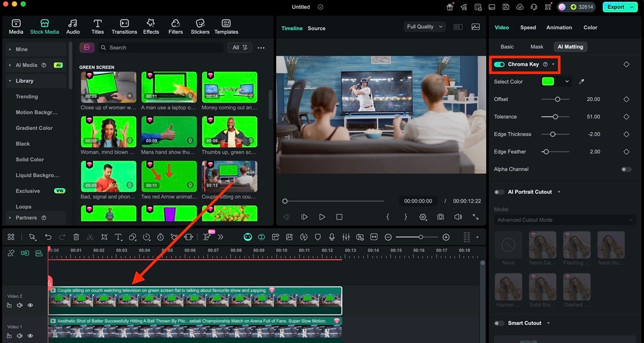Image resolution: width=644 pixels, height=343 pixels.
Task: Open the Effects tab
Action: point(151,27)
